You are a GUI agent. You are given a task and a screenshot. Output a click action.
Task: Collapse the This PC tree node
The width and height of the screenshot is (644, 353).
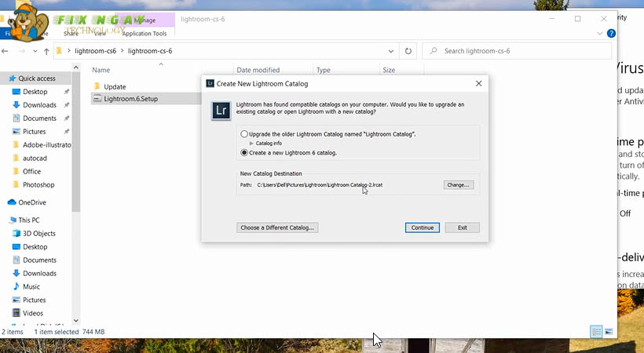[x=6, y=220]
